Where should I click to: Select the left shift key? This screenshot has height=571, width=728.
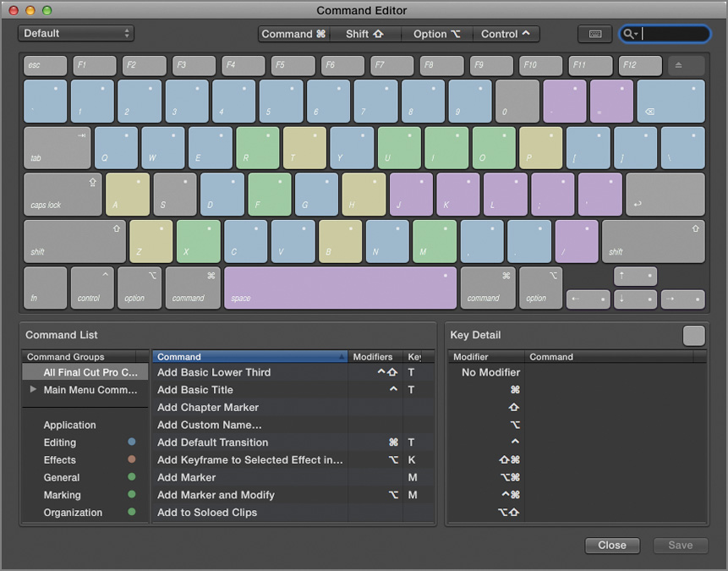[x=74, y=242]
